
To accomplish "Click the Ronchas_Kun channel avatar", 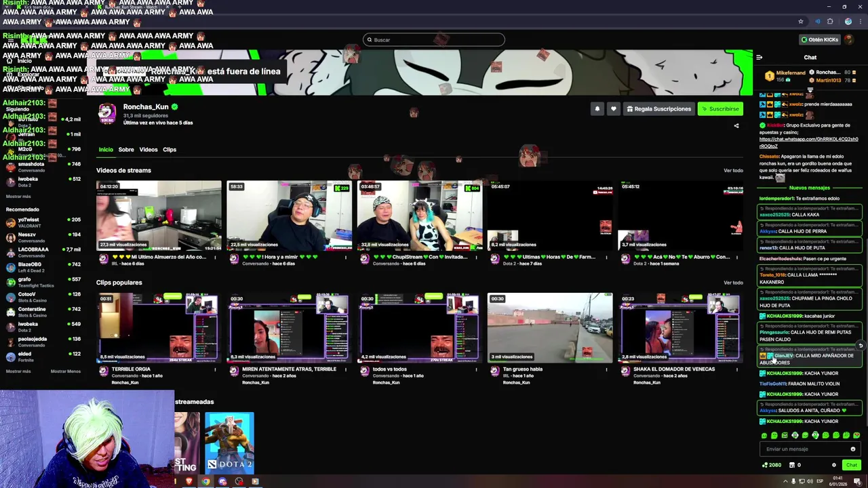I will click(x=107, y=114).
